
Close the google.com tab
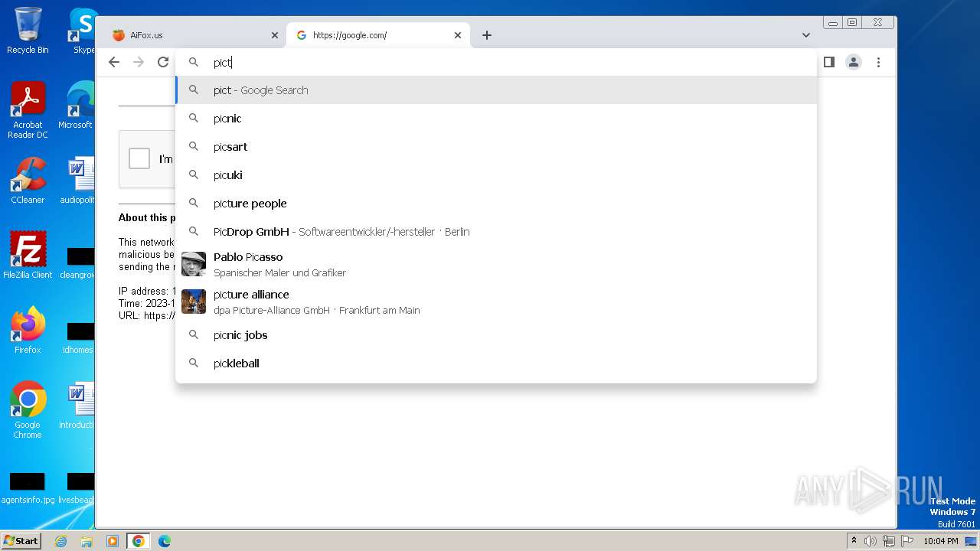pos(458,35)
